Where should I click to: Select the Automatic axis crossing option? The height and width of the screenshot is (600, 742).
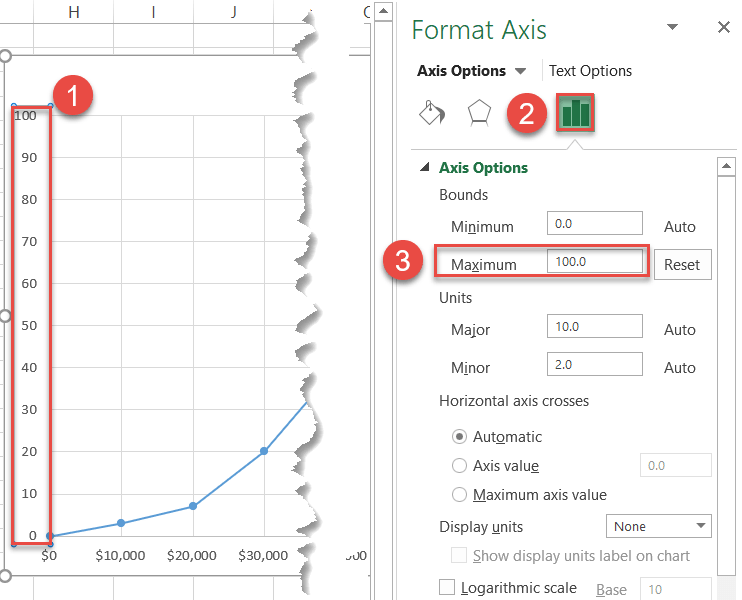click(459, 436)
